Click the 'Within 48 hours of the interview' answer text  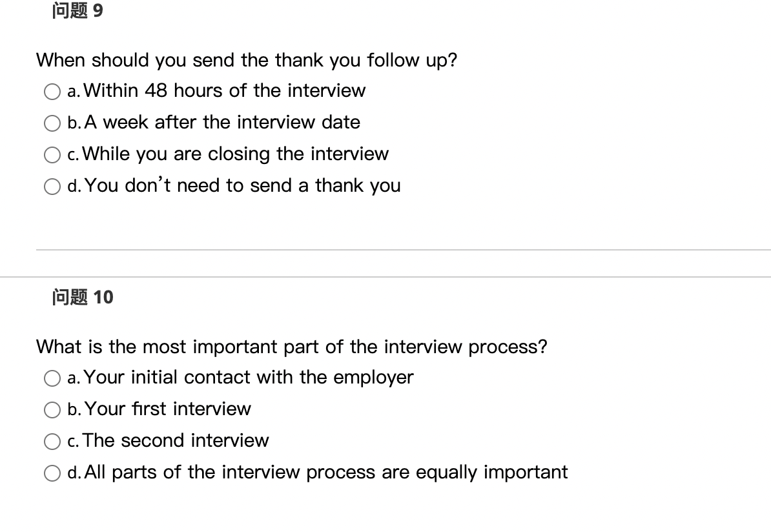coord(225,90)
